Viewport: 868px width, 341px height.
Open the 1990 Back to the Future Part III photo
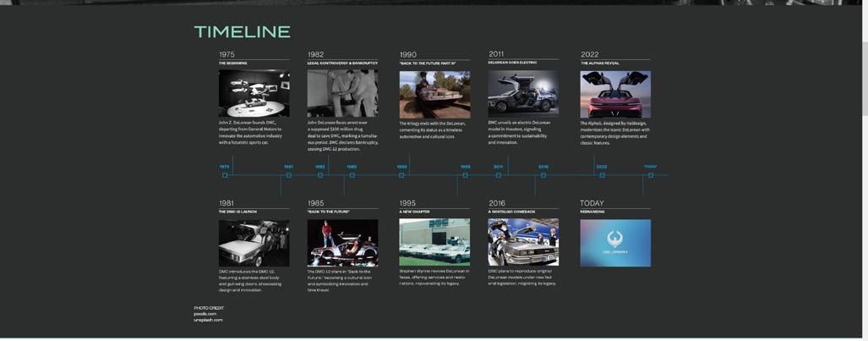434,94
